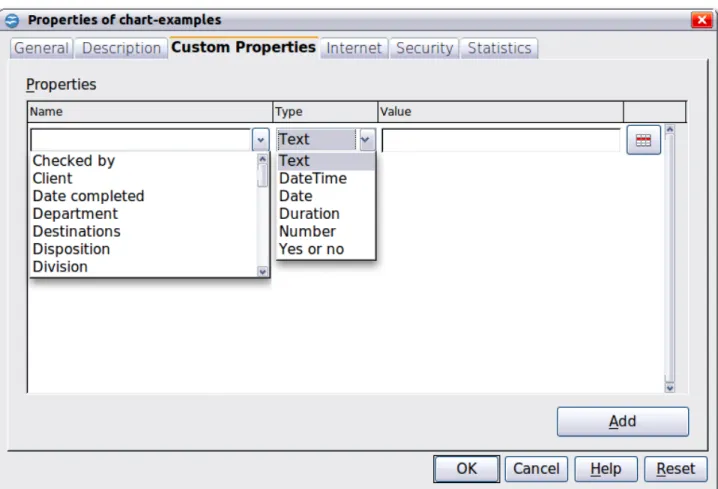Select the Custom Properties tab
The image size is (718, 489).
coord(243,47)
